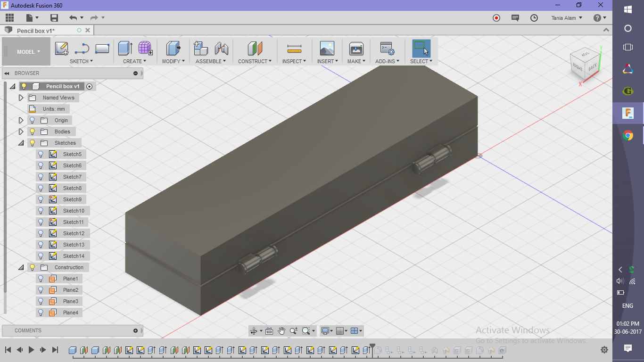This screenshot has height=362, width=644.
Task: Toggle visibility bulb of Sketch12
Action: click(41, 233)
